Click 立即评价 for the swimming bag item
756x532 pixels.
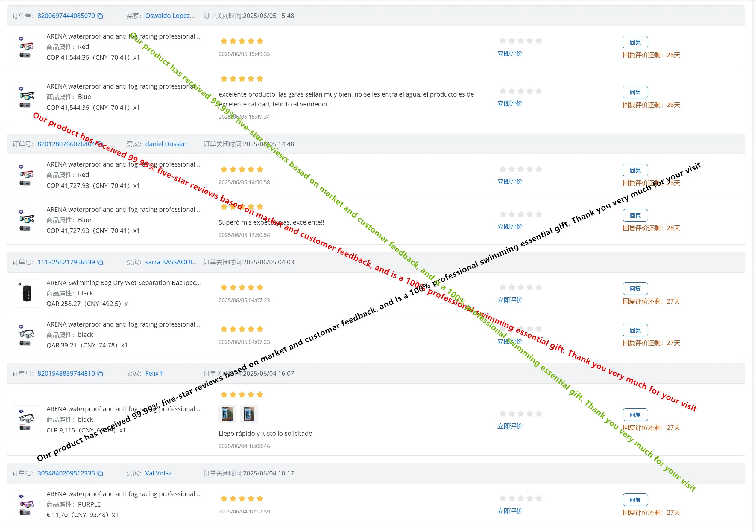pos(510,300)
